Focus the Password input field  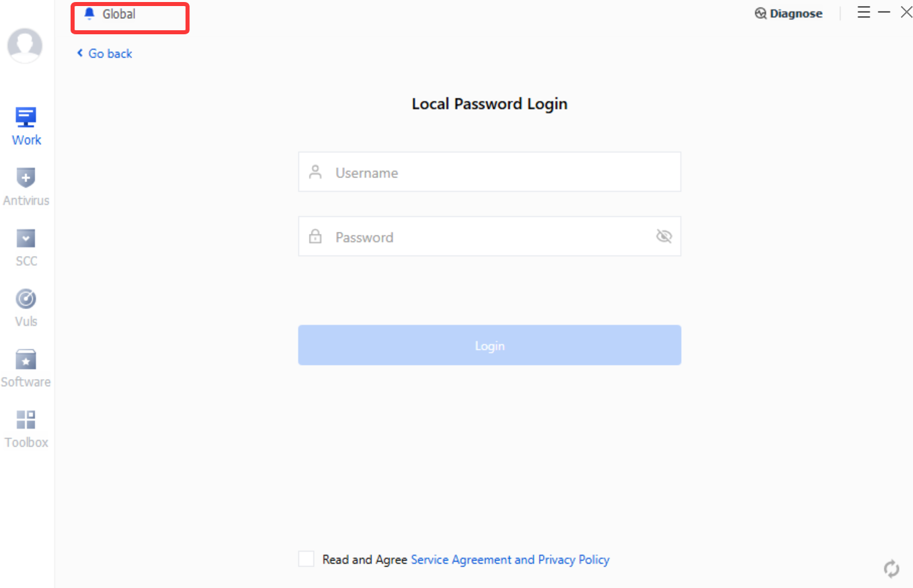489,236
